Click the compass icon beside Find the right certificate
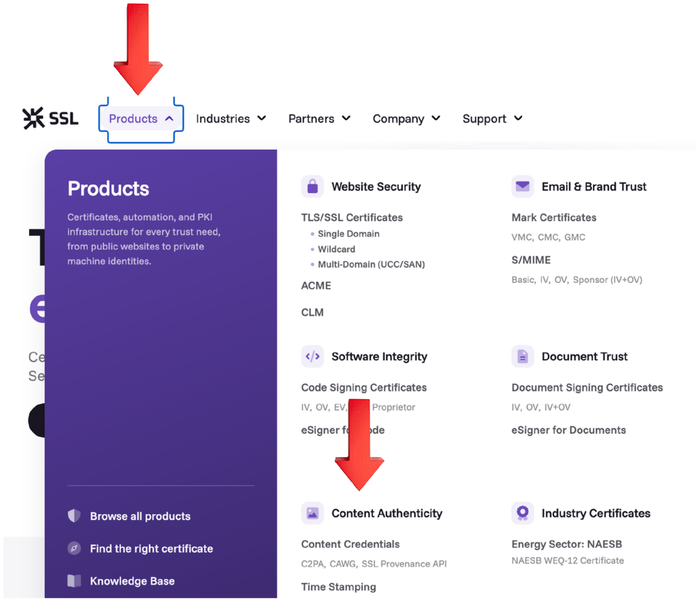 [74, 548]
